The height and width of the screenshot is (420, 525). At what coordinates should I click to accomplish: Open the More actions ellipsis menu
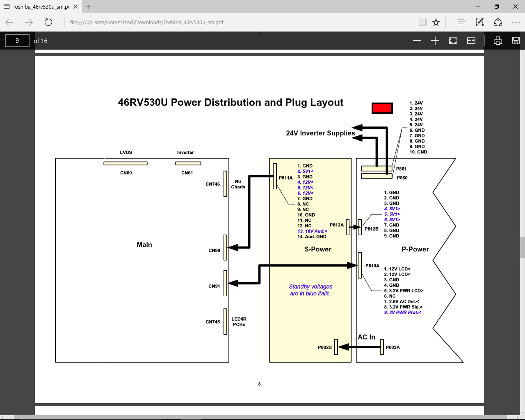coord(516,22)
